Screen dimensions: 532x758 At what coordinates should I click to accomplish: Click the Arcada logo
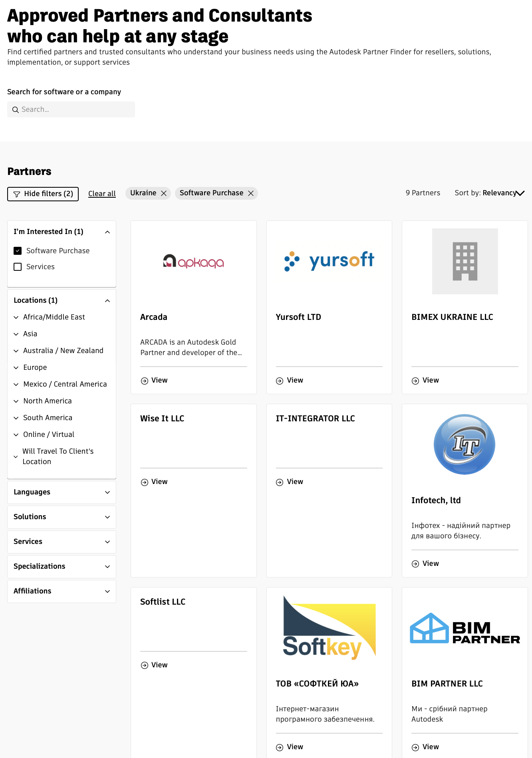(193, 261)
